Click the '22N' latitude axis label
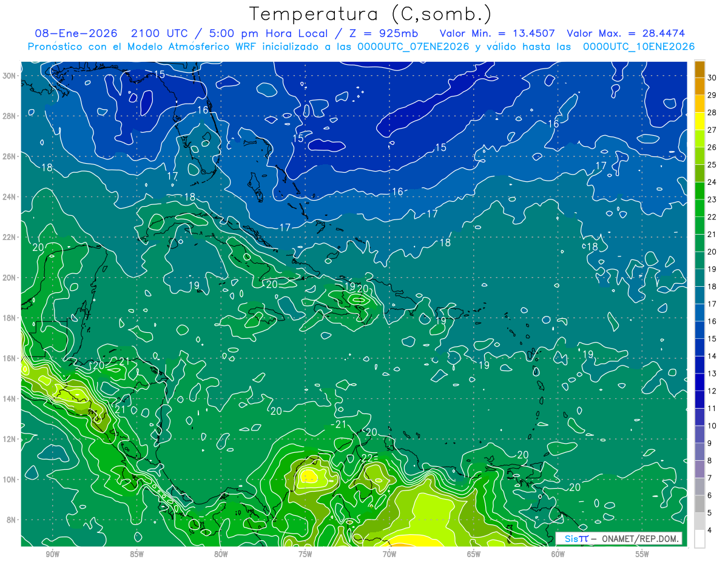The height and width of the screenshot is (562, 728). (10, 237)
